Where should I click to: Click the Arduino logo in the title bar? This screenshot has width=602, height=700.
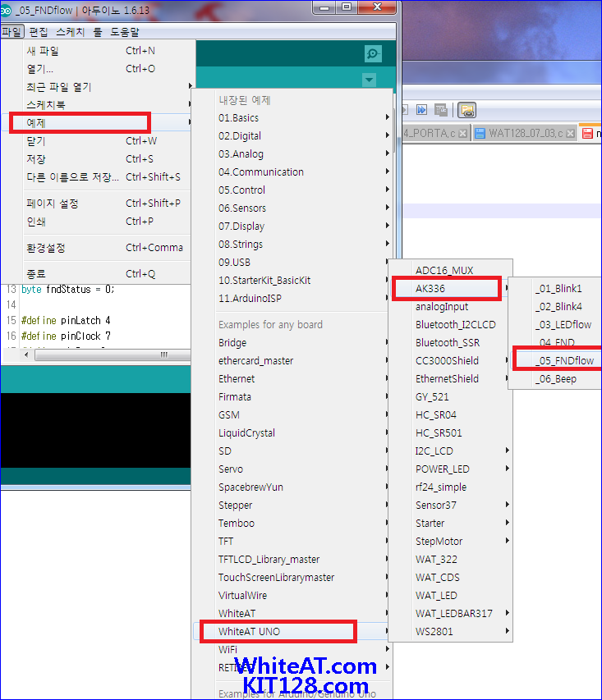pyautogui.click(x=6, y=11)
